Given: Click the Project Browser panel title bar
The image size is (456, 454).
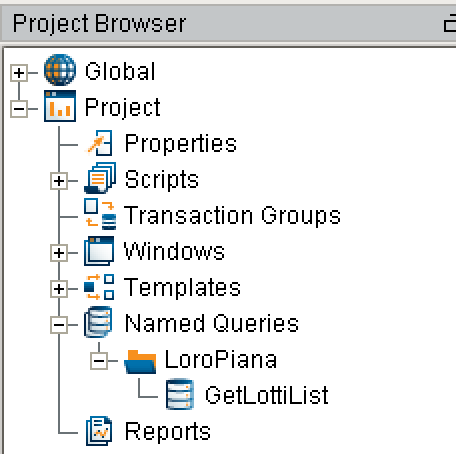Looking at the screenshot, I should 228,23.
